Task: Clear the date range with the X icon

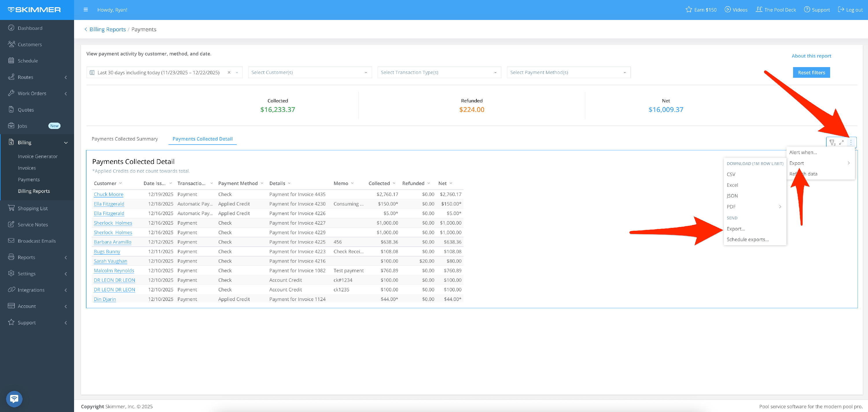Action: pyautogui.click(x=229, y=72)
